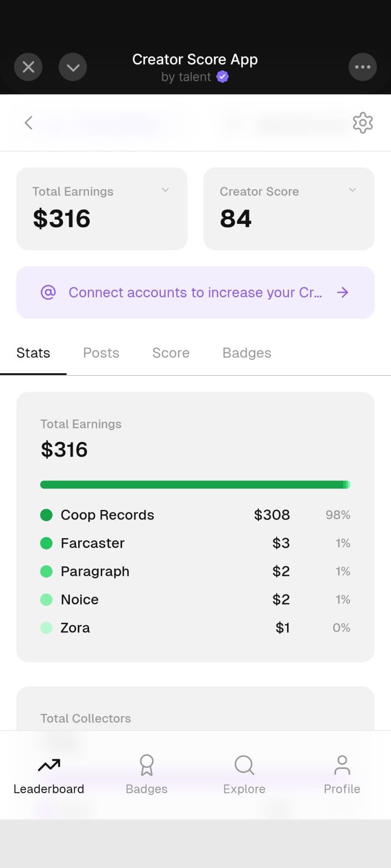Image resolution: width=391 pixels, height=868 pixels.
Task: Open Explore search icon
Action: point(244,766)
